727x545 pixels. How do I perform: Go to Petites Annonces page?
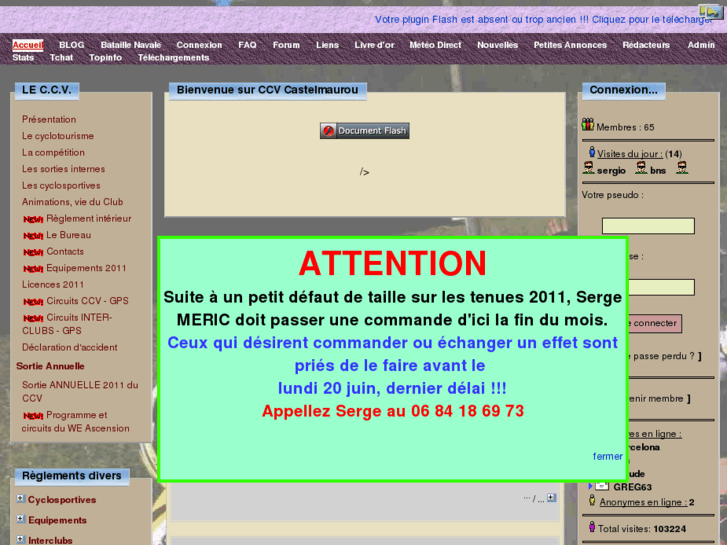tap(570, 45)
